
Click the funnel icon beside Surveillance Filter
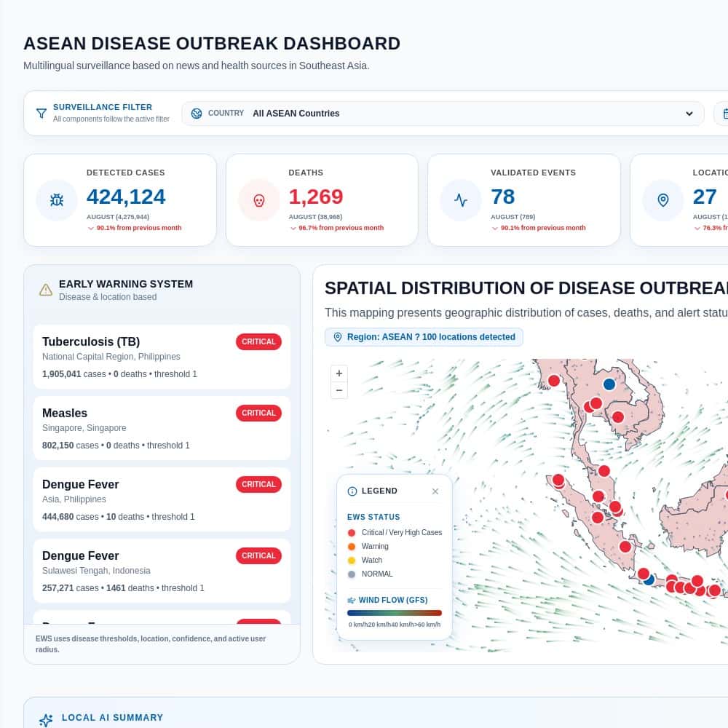(x=41, y=114)
